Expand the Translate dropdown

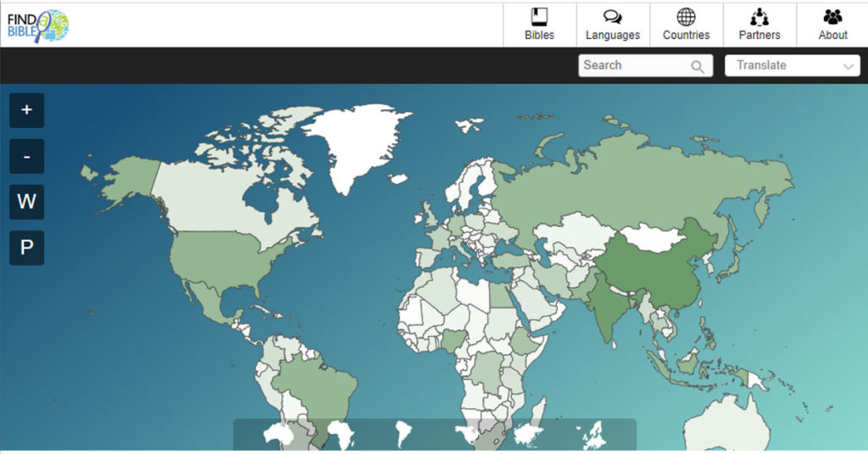click(x=793, y=66)
